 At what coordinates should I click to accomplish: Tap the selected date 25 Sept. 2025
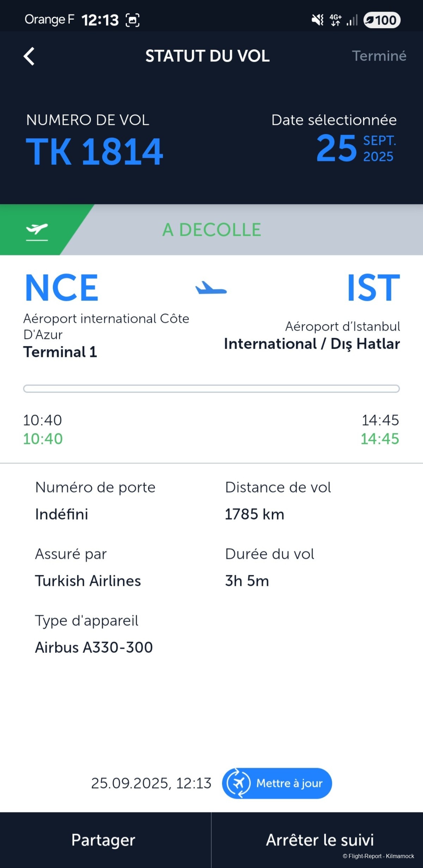(356, 148)
